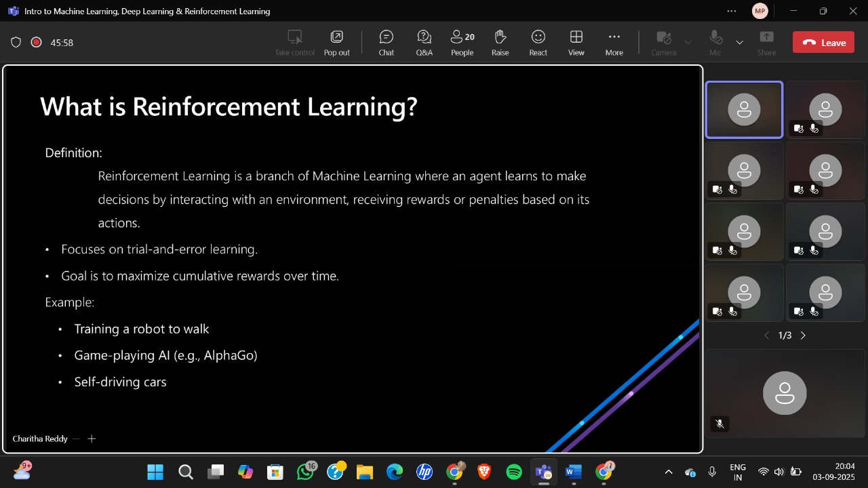Leave the meeting
868x488 pixels.
823,41
